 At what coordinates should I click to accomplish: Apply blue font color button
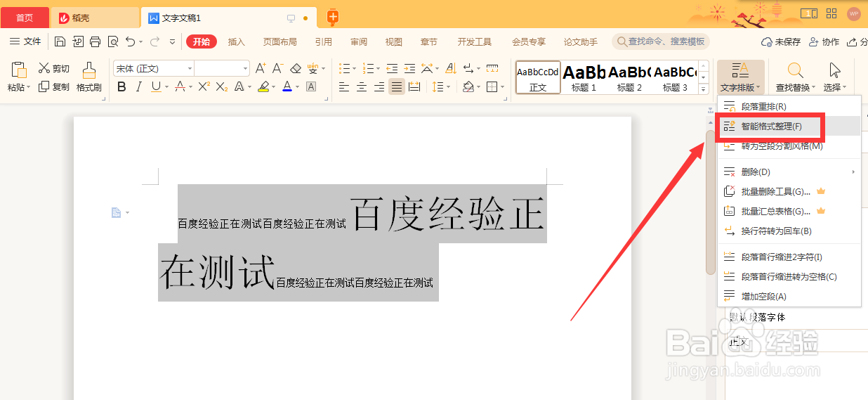(287, 87)
